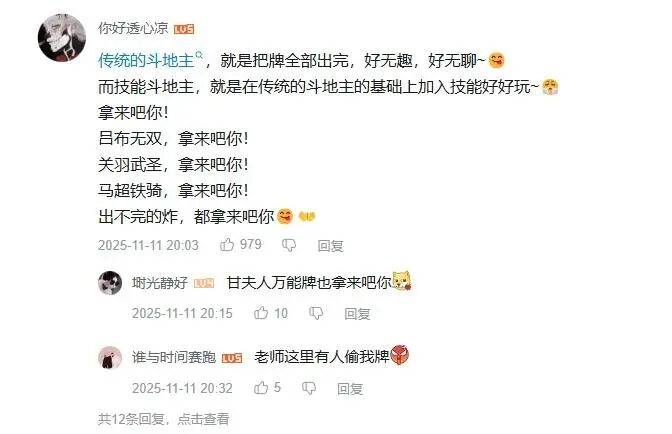The image size is (672, 434).
Task: Click the username 谁与时间赛跑
Action: pos(174,357)
